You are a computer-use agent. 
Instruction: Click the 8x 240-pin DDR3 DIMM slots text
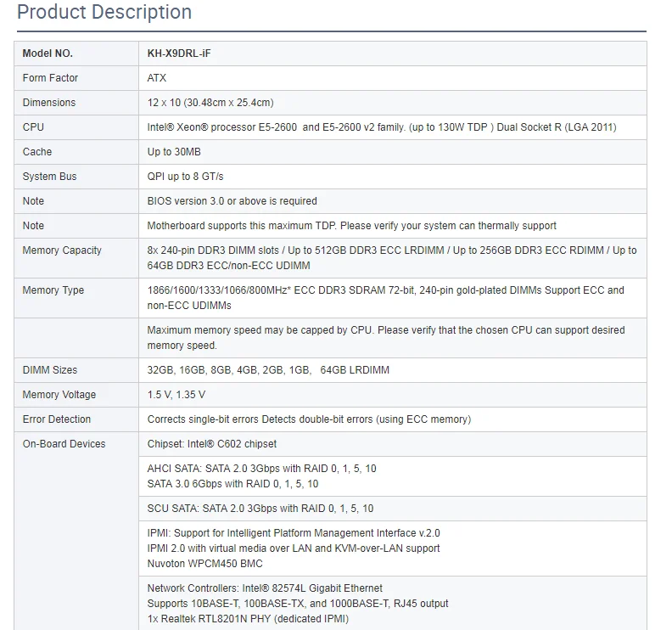[x=213, y=250]
